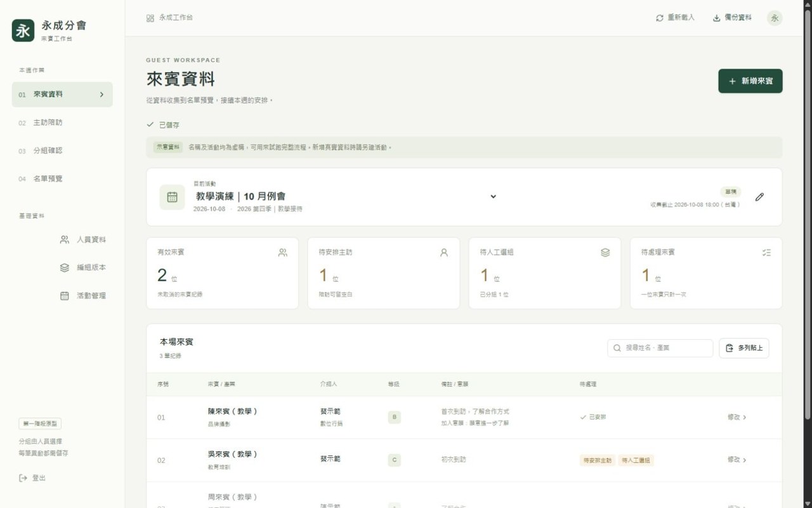This screenshot has height=508, width=812.
Task: Click the 待人工選組 tag in the 吳來賓 row
Action: tap(636, 460)
